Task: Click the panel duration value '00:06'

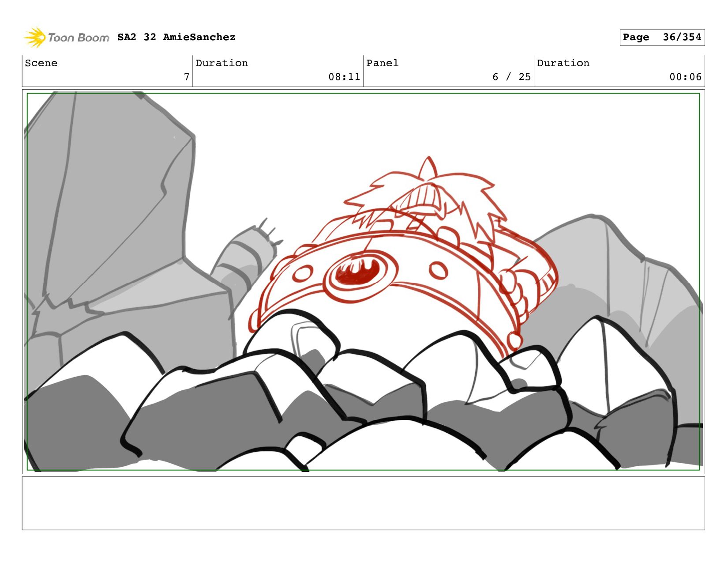Action: coord(685,77)
